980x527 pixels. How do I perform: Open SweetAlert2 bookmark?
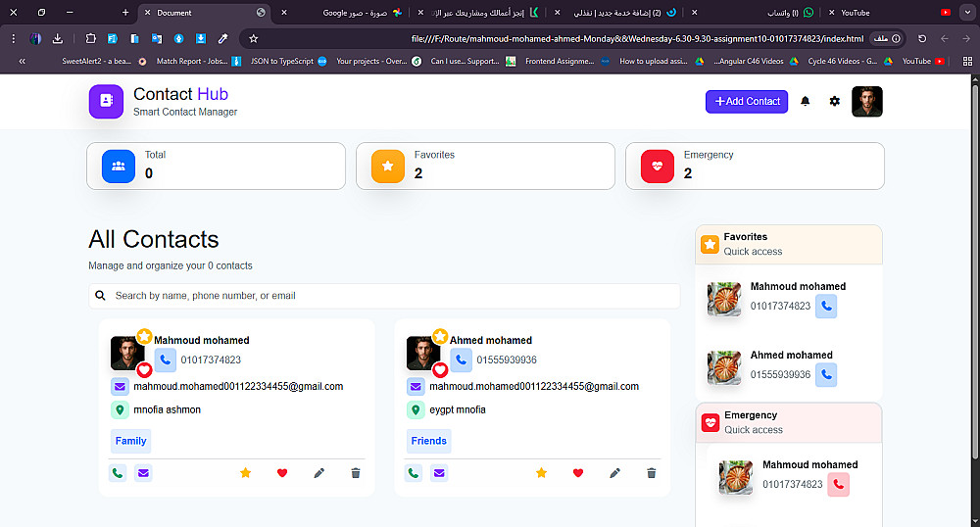[x=104, y=61]
